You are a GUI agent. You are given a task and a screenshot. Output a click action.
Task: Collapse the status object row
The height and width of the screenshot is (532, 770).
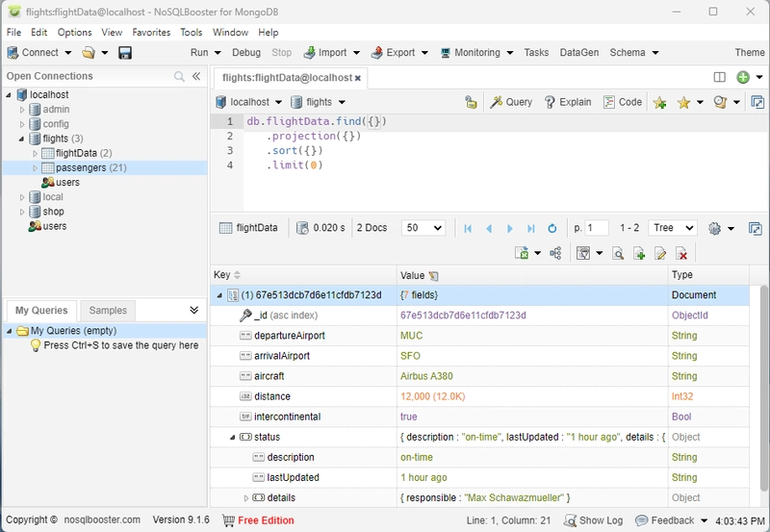tap(233, 438)
